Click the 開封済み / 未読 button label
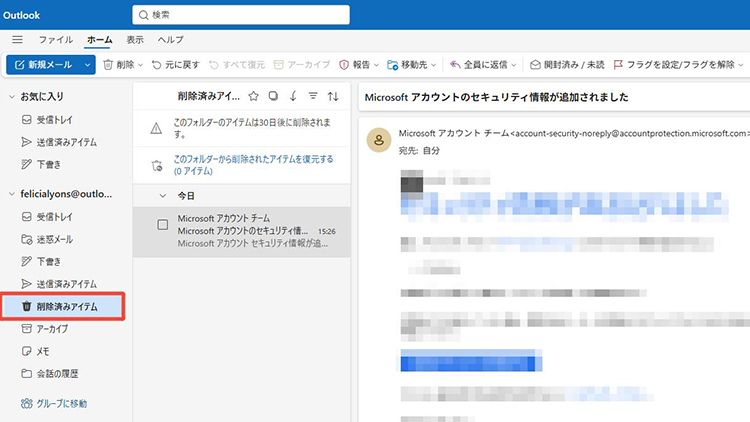Image resolution: width=750 pixels, height=422 pixels. (574, 65)
